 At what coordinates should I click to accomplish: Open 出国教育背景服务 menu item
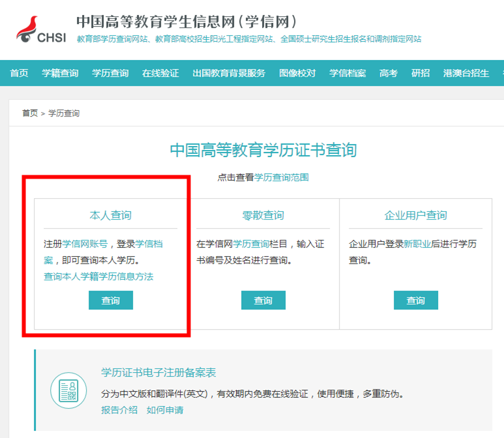(x=229, y=73)
